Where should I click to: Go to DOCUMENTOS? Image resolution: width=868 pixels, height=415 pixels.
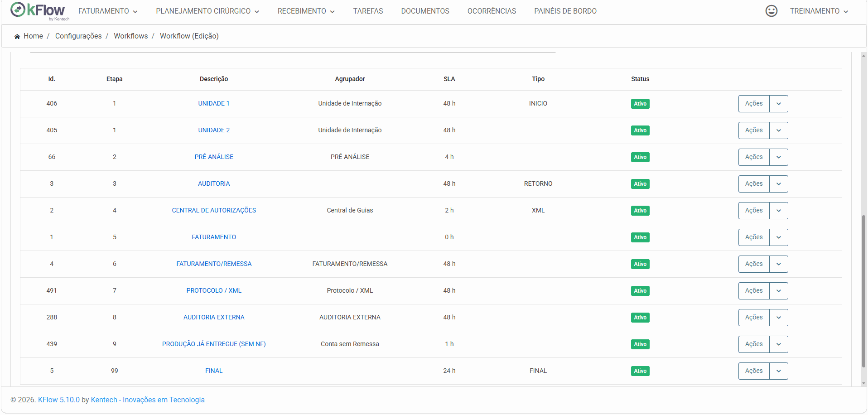tap(425, 11)
